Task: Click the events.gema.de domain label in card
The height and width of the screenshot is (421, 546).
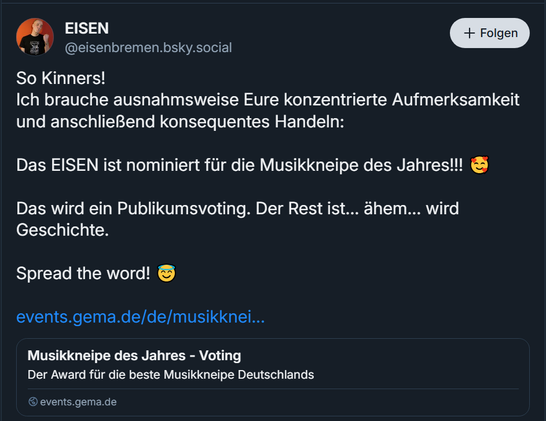Action: pyautogui.click(x=78, y=402)
